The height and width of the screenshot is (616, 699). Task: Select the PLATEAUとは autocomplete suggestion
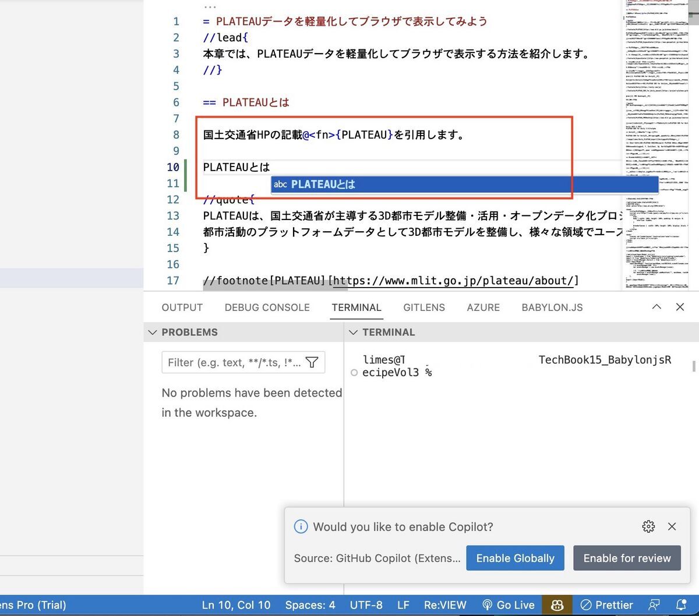464,185
